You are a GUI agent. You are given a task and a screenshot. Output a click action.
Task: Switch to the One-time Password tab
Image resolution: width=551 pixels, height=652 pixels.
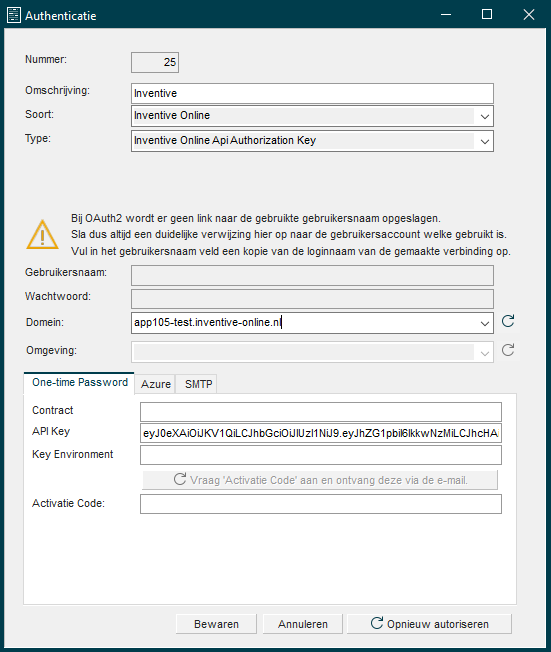click(x=79, y=383)
